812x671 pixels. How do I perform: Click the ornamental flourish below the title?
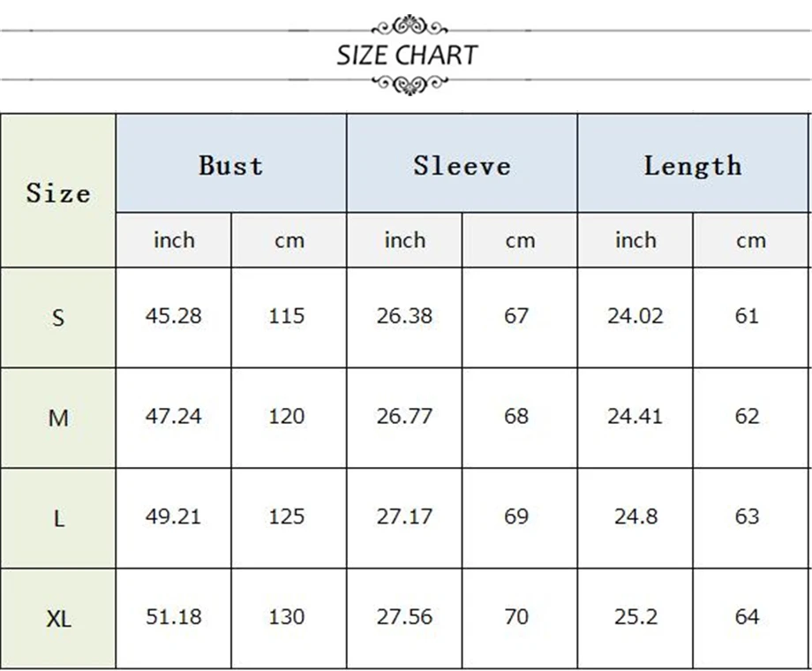click(410, 84)
